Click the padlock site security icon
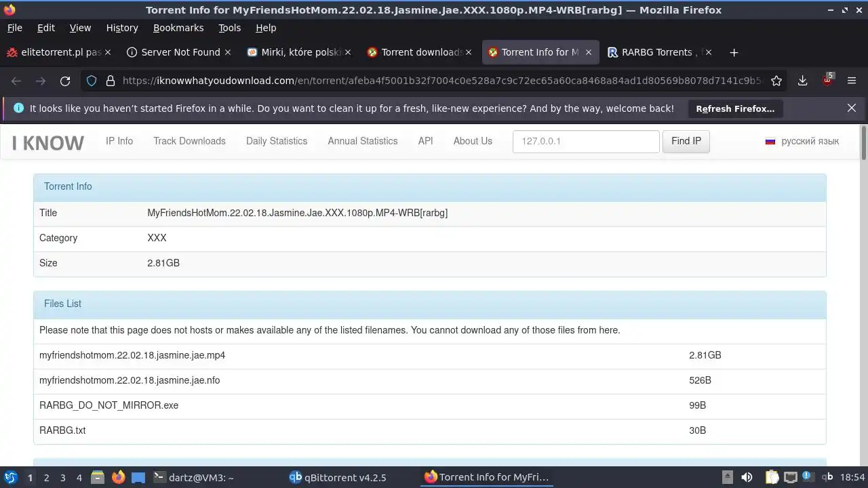Viewport: 868px width, 488px height. coord(111,81)
